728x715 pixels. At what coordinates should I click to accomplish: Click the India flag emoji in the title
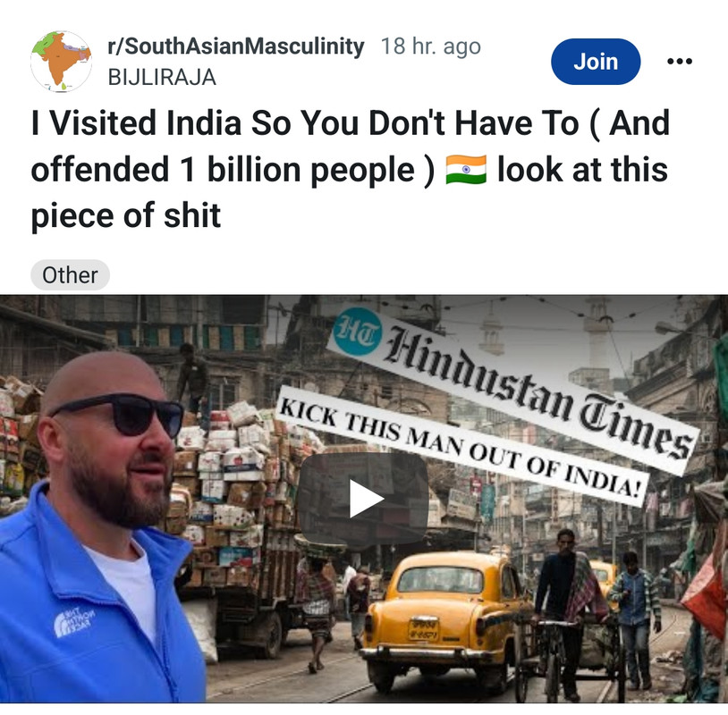tap(466, 170)
